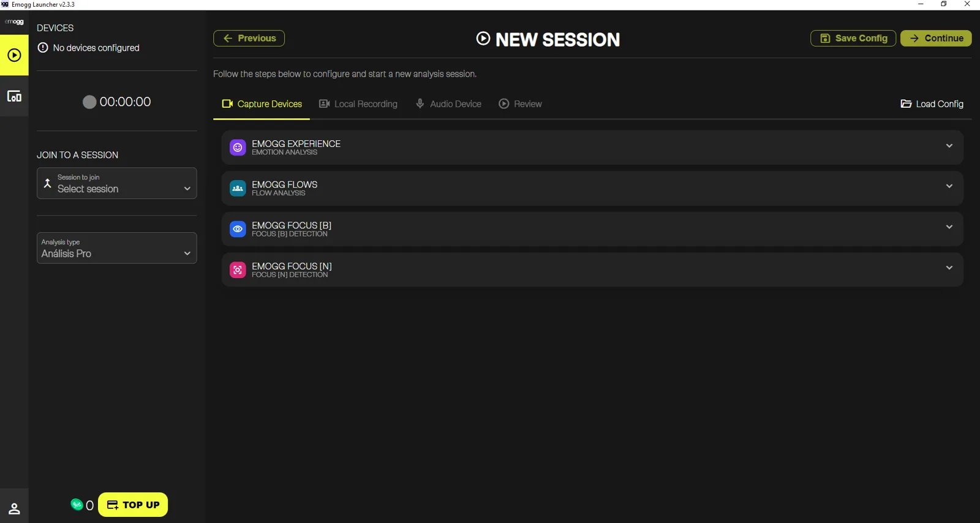
Task: Switch to the Capture Devices tab
Action: point(262,104)
